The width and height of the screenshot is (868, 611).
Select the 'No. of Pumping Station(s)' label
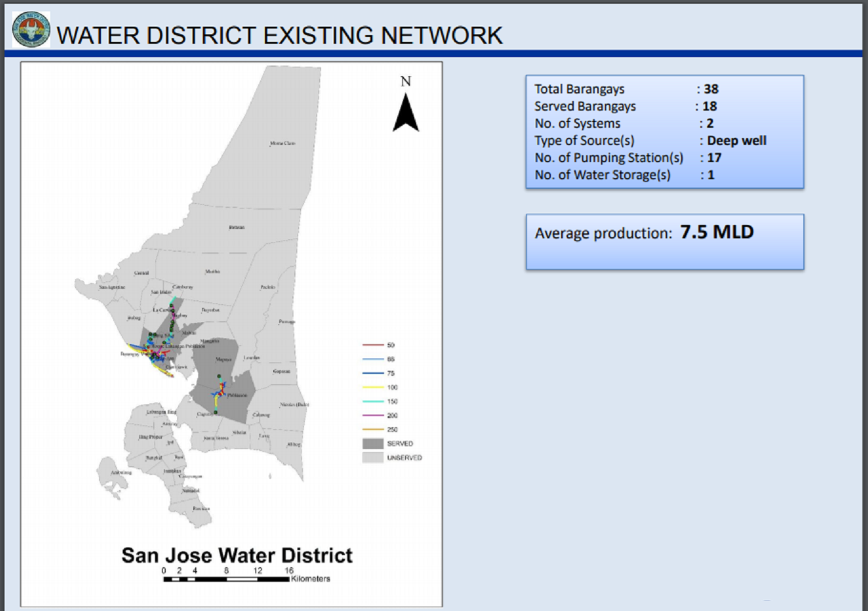click(x=609, y=158)
